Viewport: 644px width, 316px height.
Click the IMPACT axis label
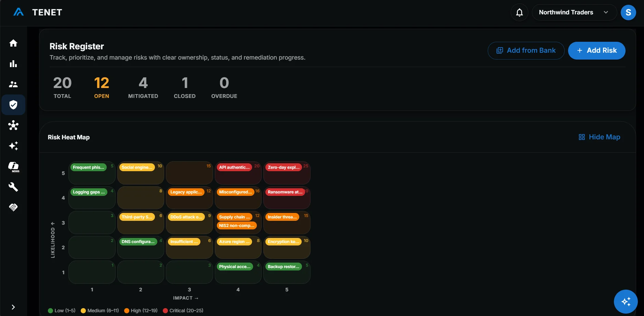(186, 298)
